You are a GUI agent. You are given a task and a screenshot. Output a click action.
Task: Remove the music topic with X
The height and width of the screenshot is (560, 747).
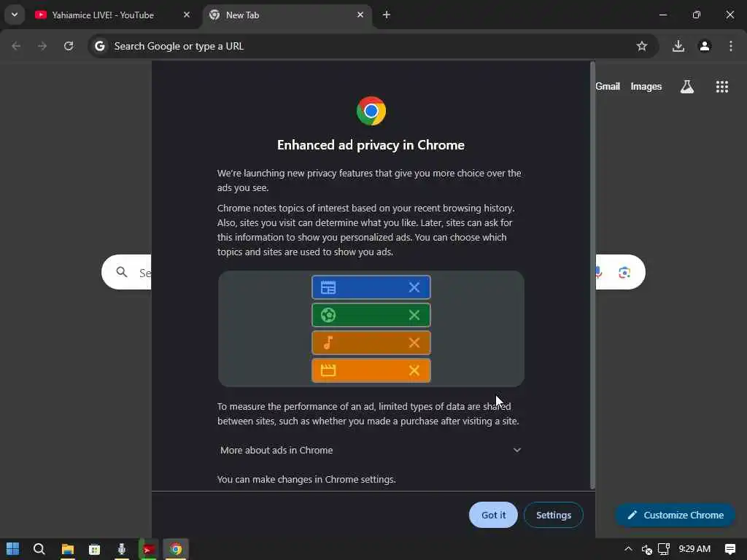coord(414,343)
